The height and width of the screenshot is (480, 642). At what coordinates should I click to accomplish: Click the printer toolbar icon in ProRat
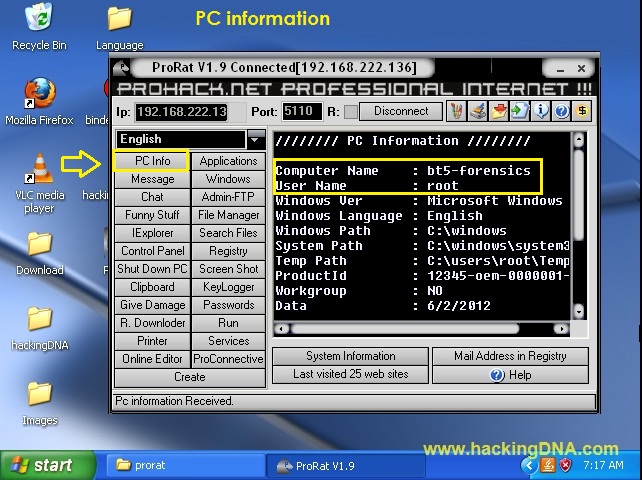477,111
